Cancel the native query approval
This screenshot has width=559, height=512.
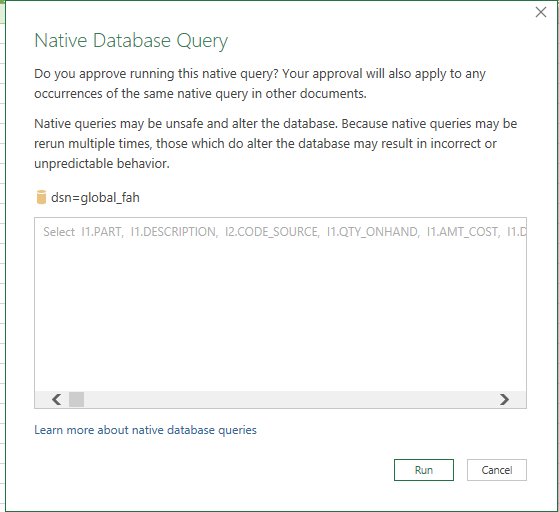(x=497, y=470)
